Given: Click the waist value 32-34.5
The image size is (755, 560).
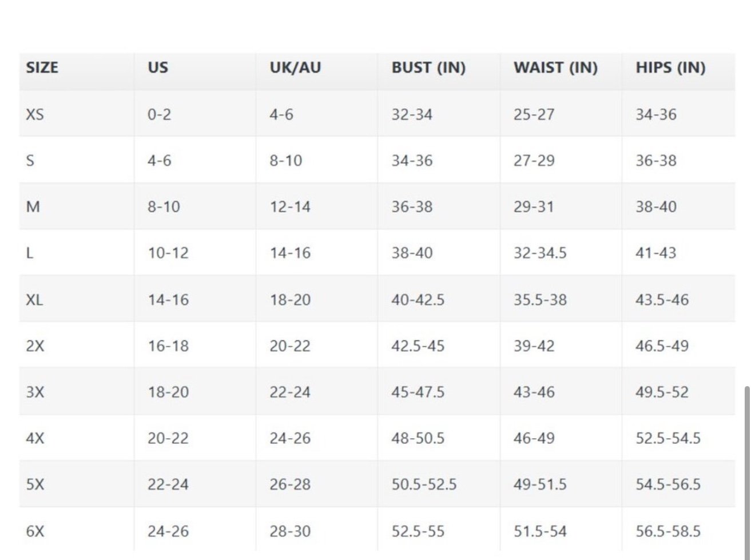Looking at the screenshot, I should tap(540, 253).
